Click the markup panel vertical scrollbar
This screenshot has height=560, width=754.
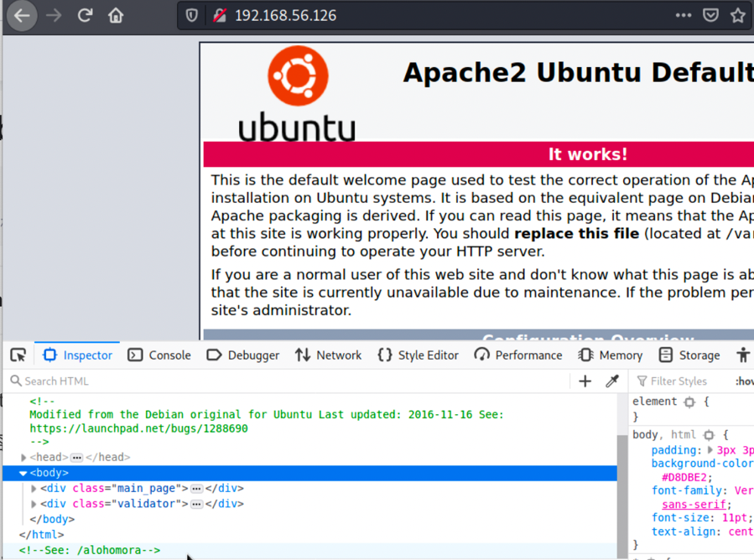tap(622, 495)
